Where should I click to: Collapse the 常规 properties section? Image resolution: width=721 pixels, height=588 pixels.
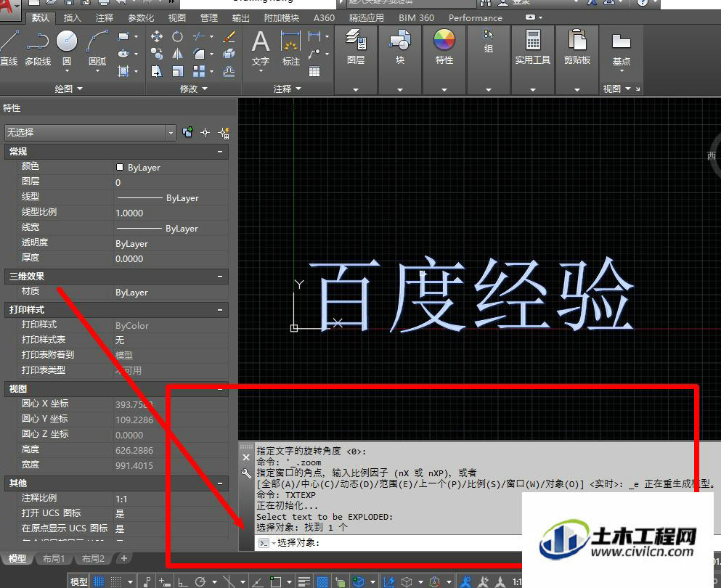[x=220, y=152]
